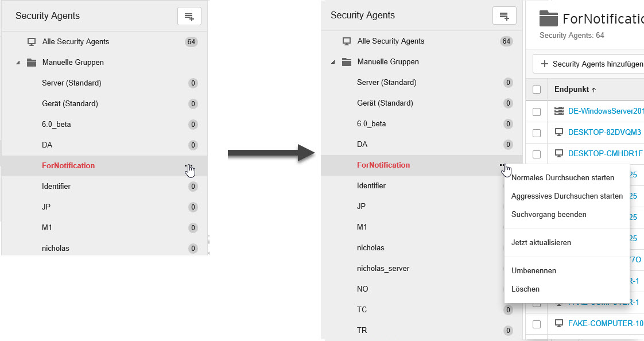
Task: Collapse Manuelle Gruppen tree in right panel
Action: [x=333, y=62]
